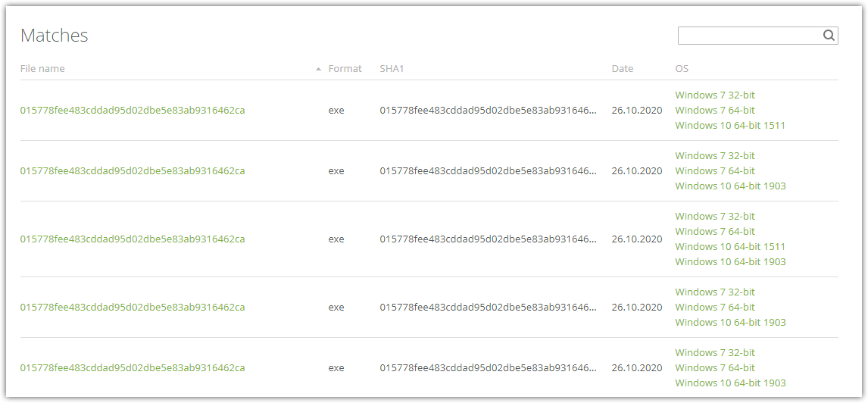Click the magnifier search icon

828,36
